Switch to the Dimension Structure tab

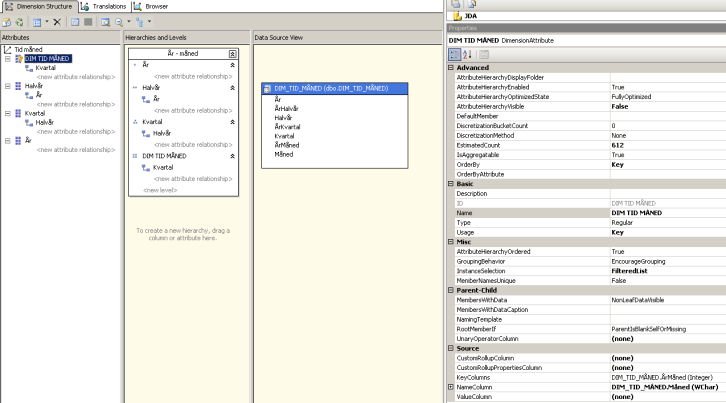coord(39,6)
